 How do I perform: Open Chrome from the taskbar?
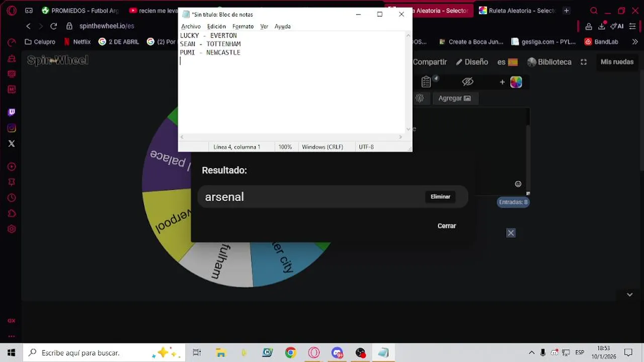click(x=290, y=353)
